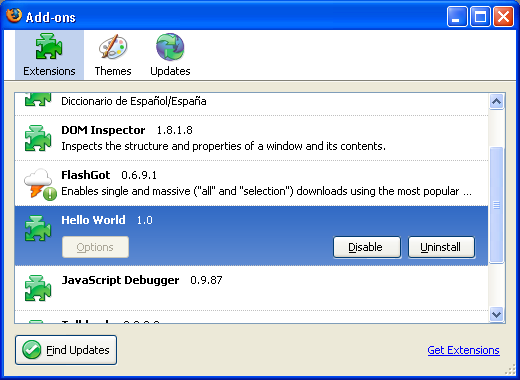This screenshot has height=380, width=520.
Task: Click JavaScript Debugger version 0.9.87
Action: (x=206, y=280)
